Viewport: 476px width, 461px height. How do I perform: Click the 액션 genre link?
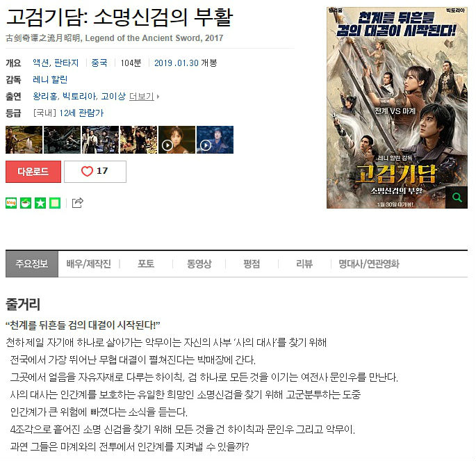41,63
